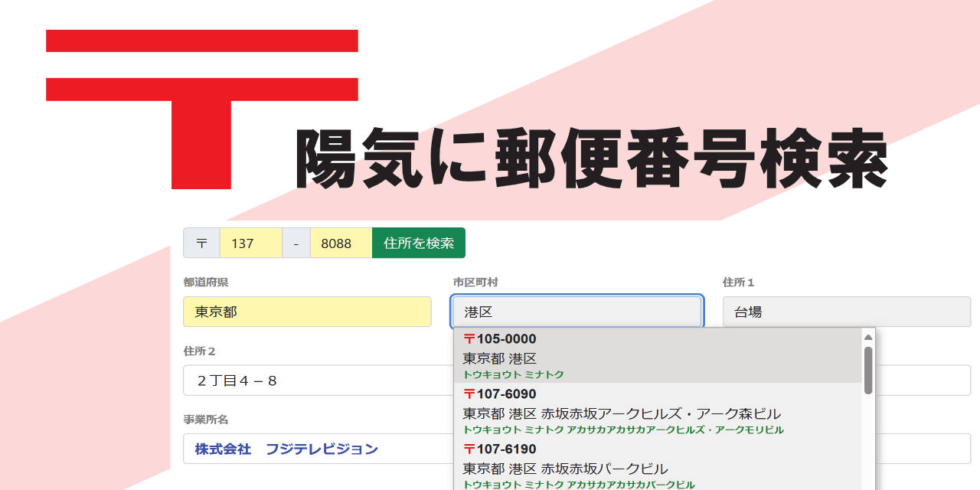
Task: Click the red 〒 icon beside 105-0000
Action: click(x=468, y=338)
